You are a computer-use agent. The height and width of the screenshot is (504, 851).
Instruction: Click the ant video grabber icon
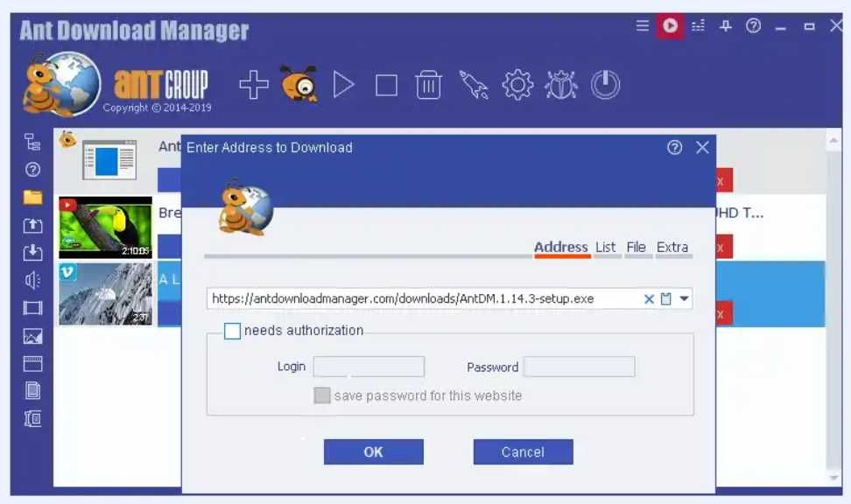[299, 83]
